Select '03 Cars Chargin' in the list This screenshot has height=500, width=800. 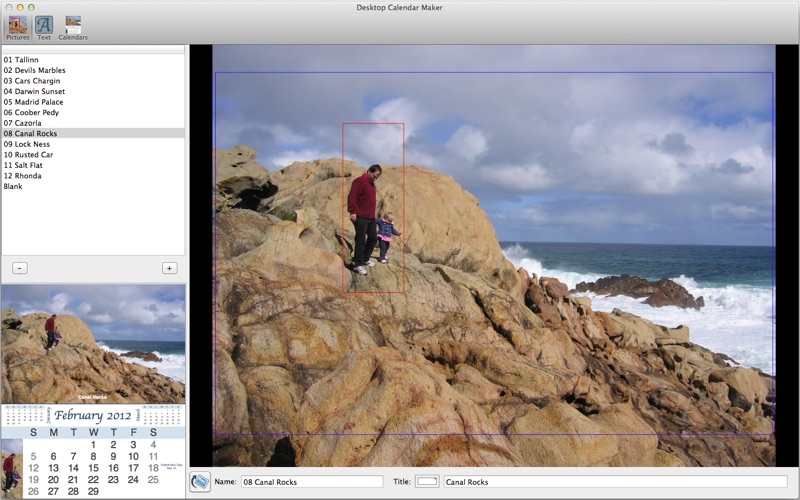pos(93,81)
